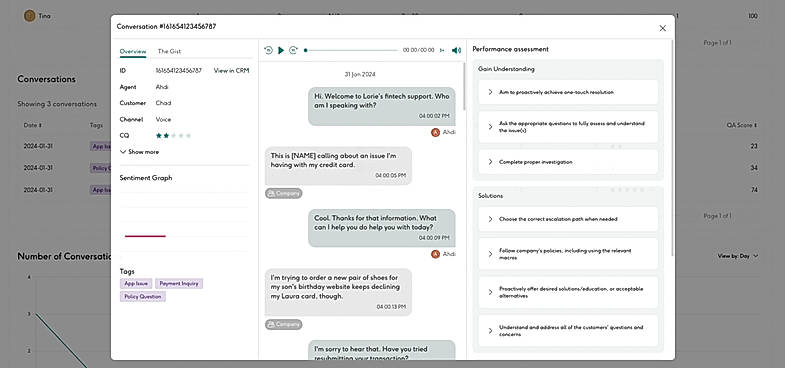Click the Solutions section heading
The width and height of the screenshot is (785, 368).
click(x=491, y=196)
